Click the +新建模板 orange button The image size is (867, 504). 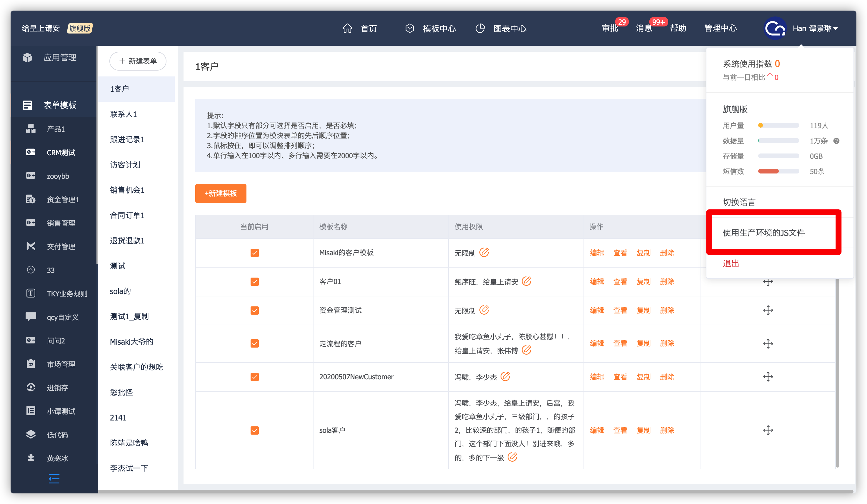[x=221, y=193]
